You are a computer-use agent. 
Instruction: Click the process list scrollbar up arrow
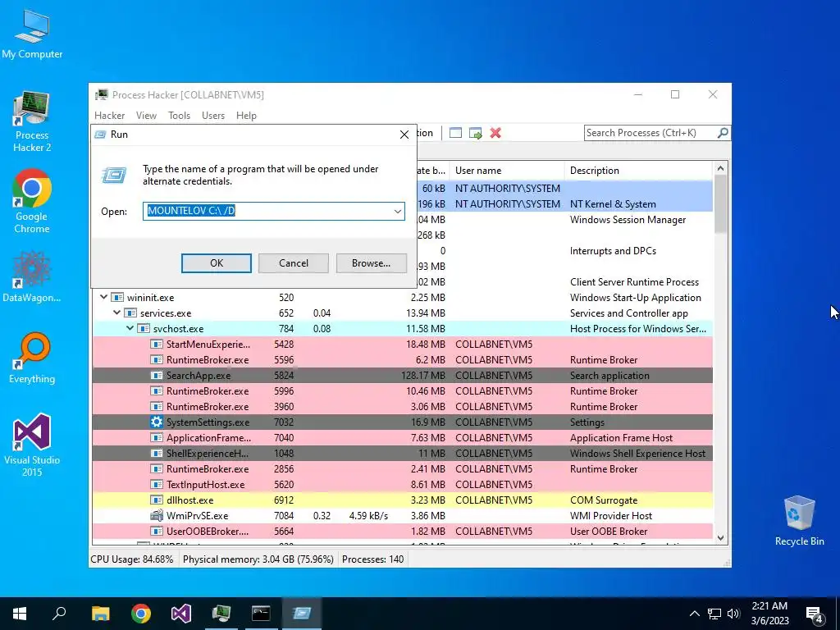[x=720, y=168]
